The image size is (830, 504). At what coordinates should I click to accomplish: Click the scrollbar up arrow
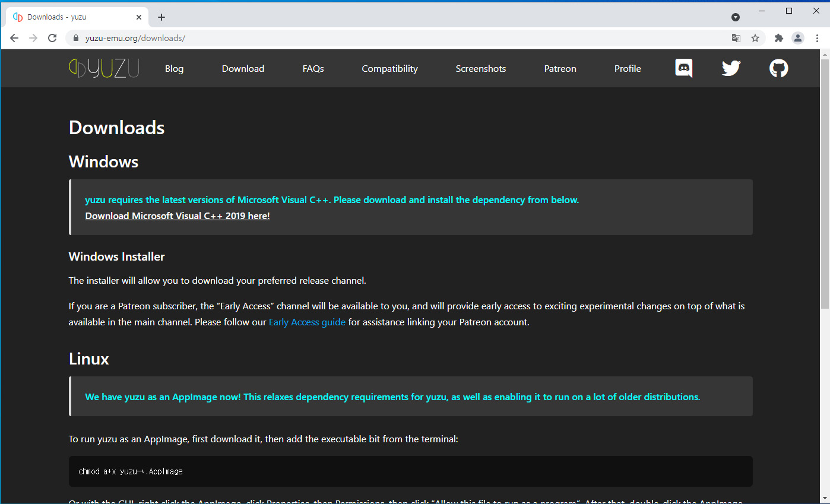coord(825,54)
